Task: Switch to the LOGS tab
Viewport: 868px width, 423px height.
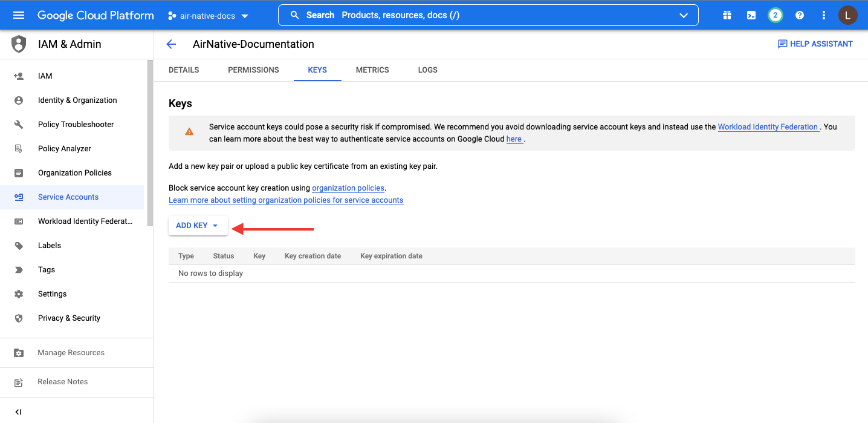Action: point(427,70)
